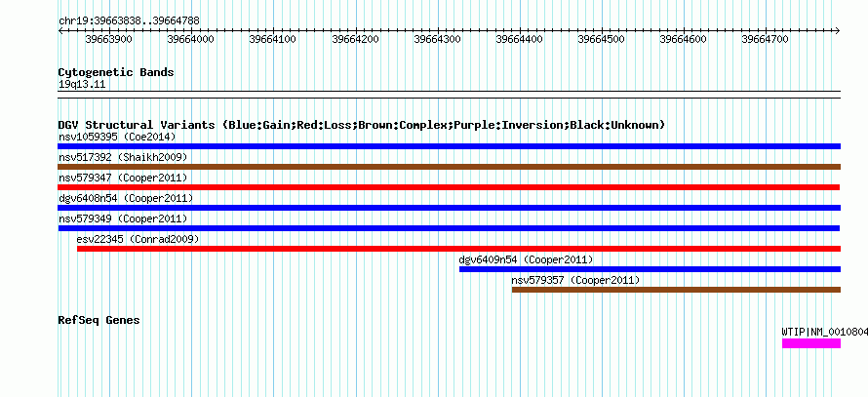
Task: Click ruler position 39664700
Action: tap(765, 39)
